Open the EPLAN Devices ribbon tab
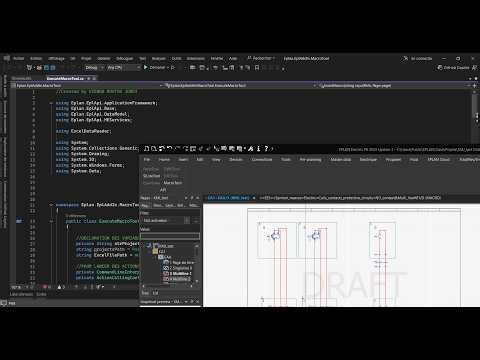The height and width of the screenshot is (360, 480). click(236, 160)
